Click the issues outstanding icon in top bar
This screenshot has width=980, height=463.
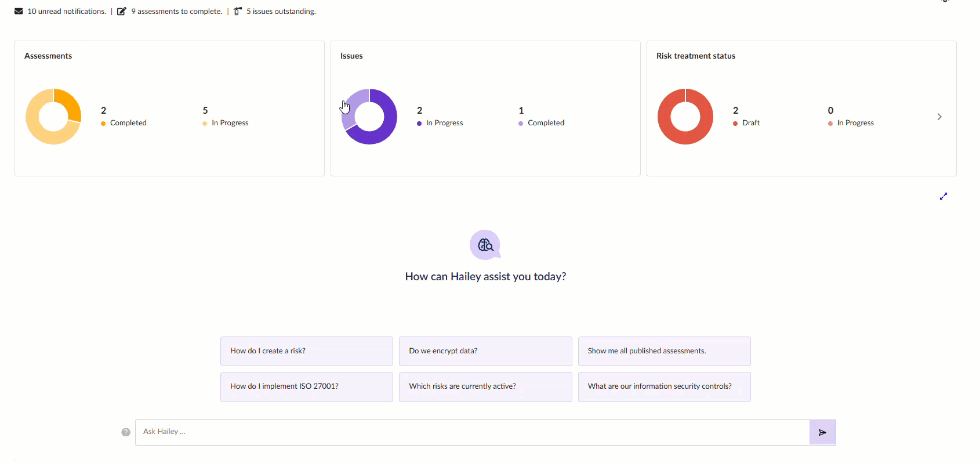[x=237, y=10]
